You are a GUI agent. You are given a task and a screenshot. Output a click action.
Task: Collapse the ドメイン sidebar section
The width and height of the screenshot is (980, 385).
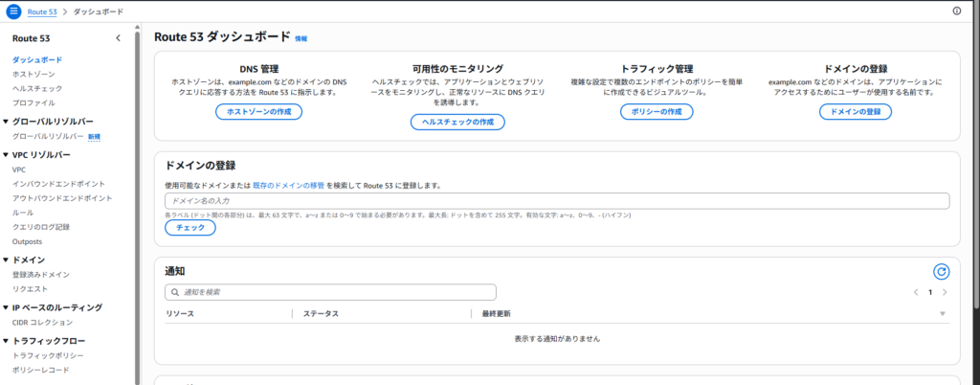coord(6,260)
